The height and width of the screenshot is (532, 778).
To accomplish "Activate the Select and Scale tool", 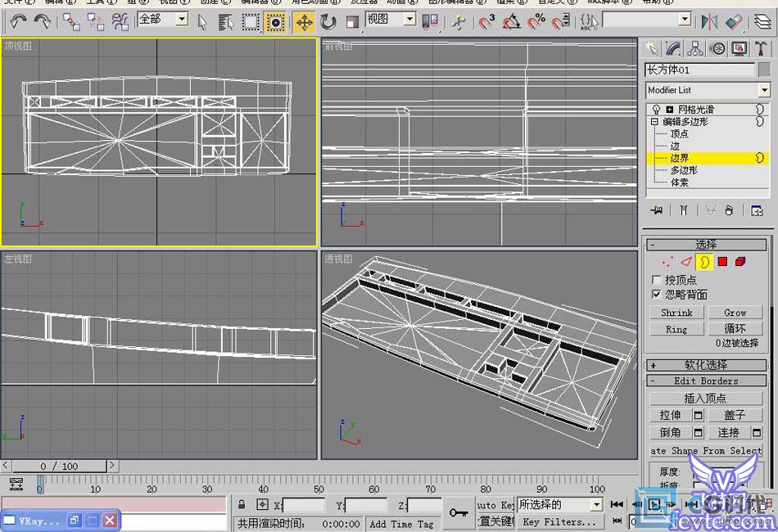I will click(352, 22).
